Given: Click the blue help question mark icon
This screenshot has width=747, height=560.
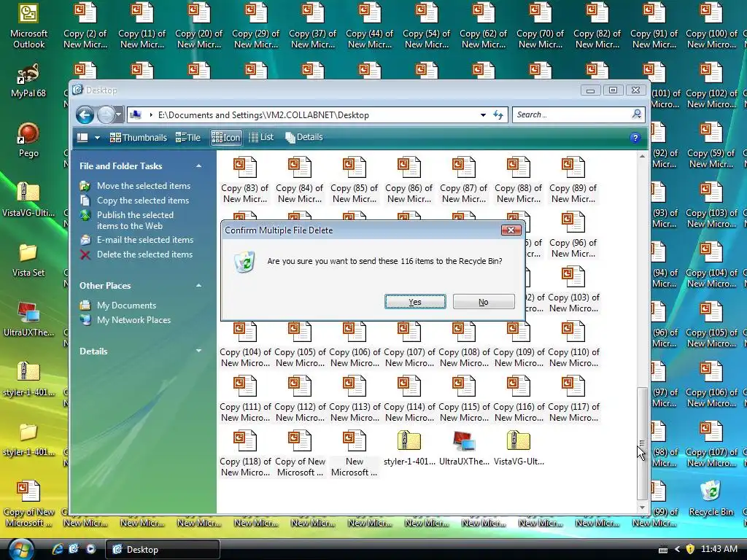Looking at the screenshot, I should point(635,138).
